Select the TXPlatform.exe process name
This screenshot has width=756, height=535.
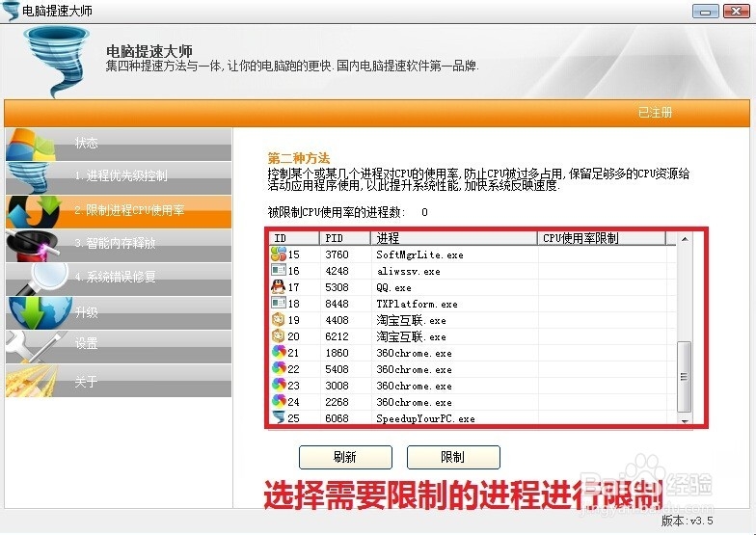[417, 304]
